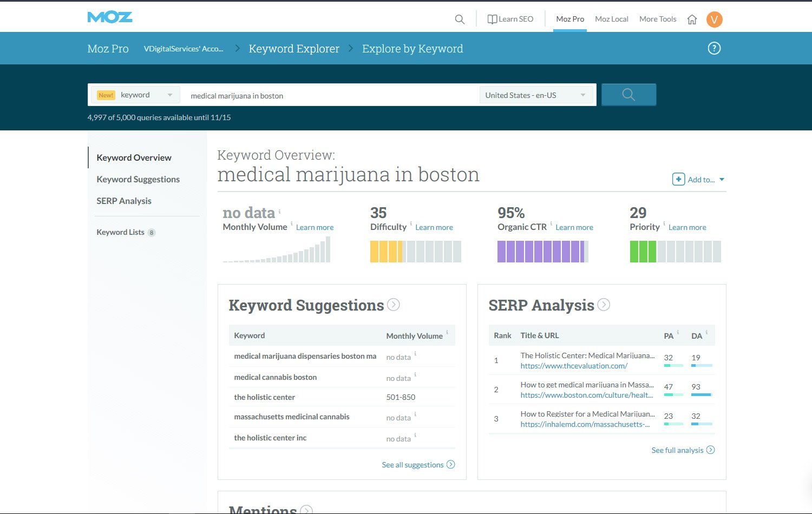This screenshot has height=514, width=812.
Task: Go to Learn SEO
Action: [510, 19]
